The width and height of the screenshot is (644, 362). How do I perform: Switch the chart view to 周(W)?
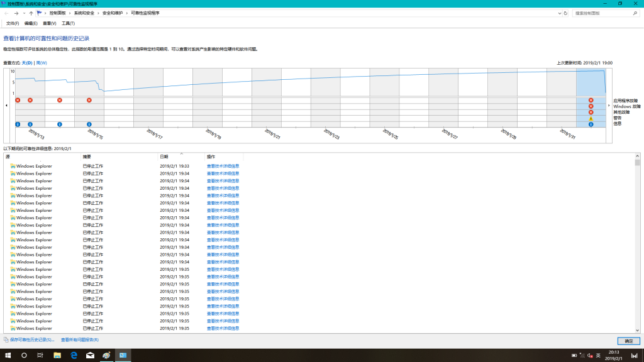click(42, 63)
